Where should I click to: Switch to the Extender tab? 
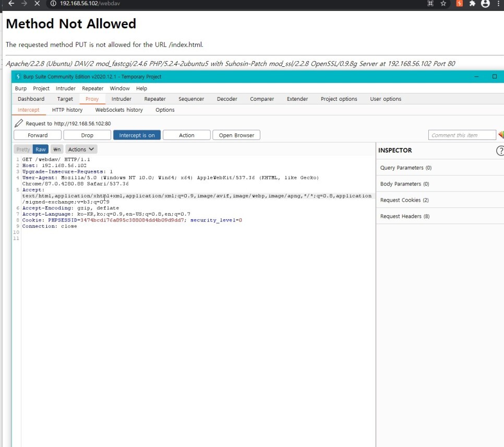click(x=297, y=99)
